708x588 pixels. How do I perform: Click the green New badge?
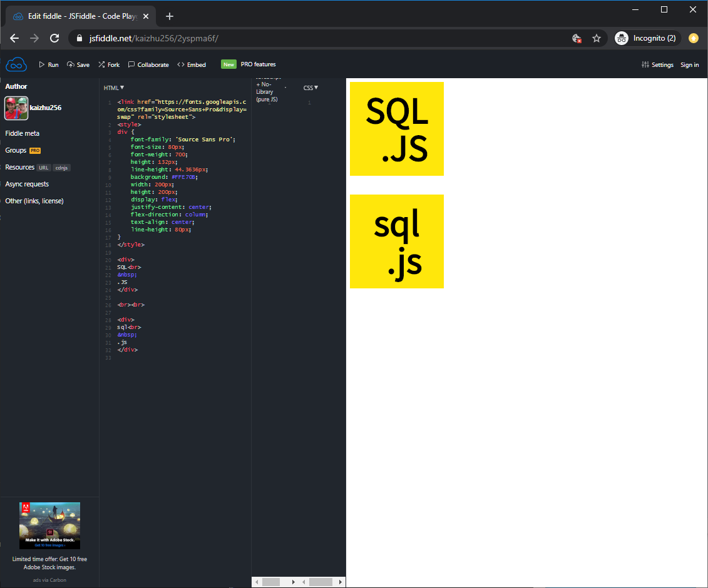click(228, 64)
